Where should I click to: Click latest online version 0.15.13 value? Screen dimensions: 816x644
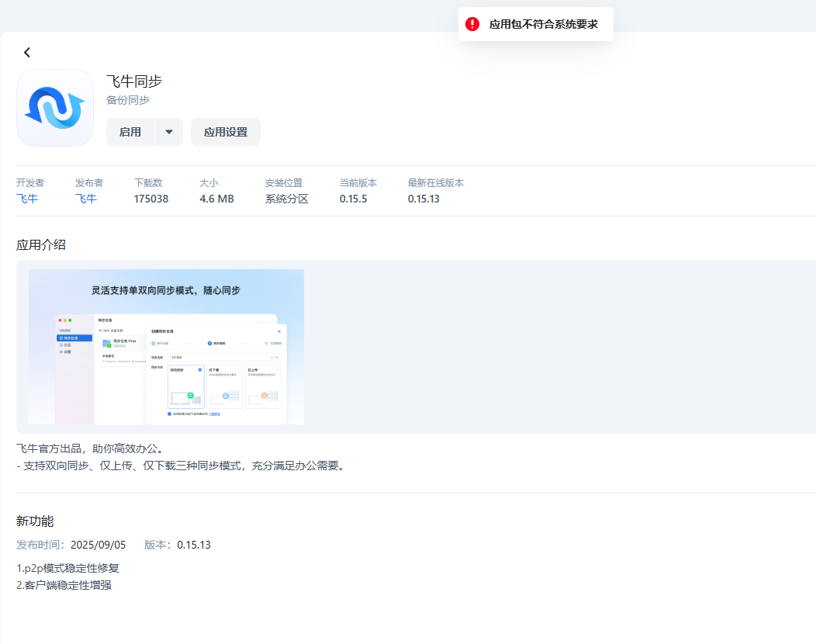pos(424,199)
